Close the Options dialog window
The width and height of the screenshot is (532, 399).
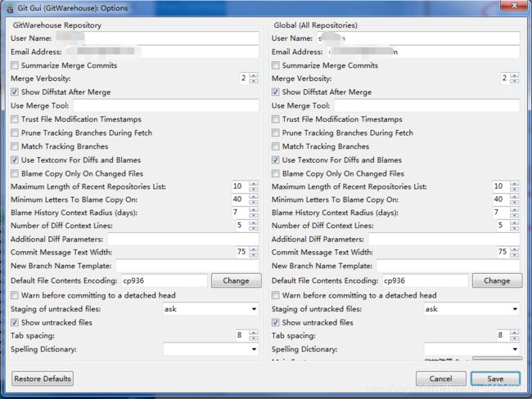(514, 6)
